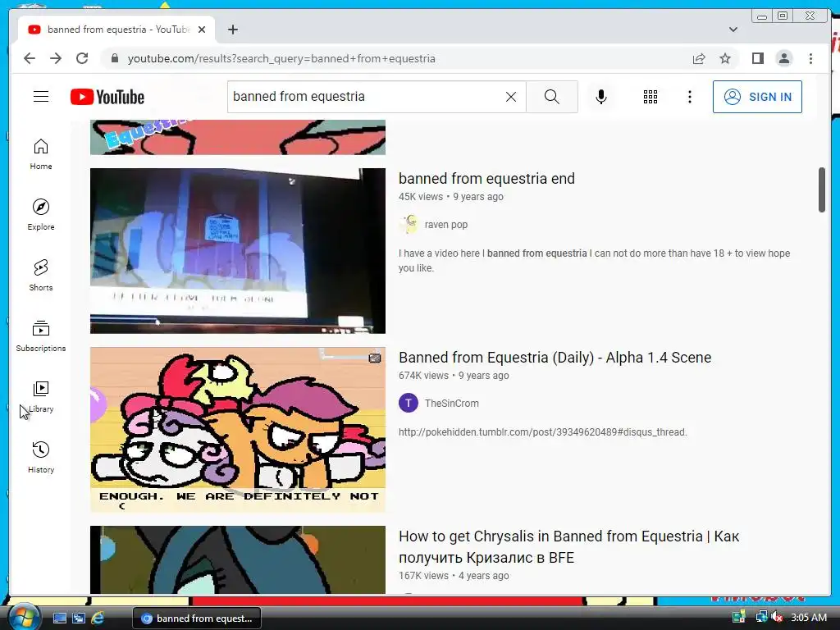The width and height of the screenshot is (840, 630).
Task: Click the YouTube logo
Action: pyautogui.click(x=107, y=97)
